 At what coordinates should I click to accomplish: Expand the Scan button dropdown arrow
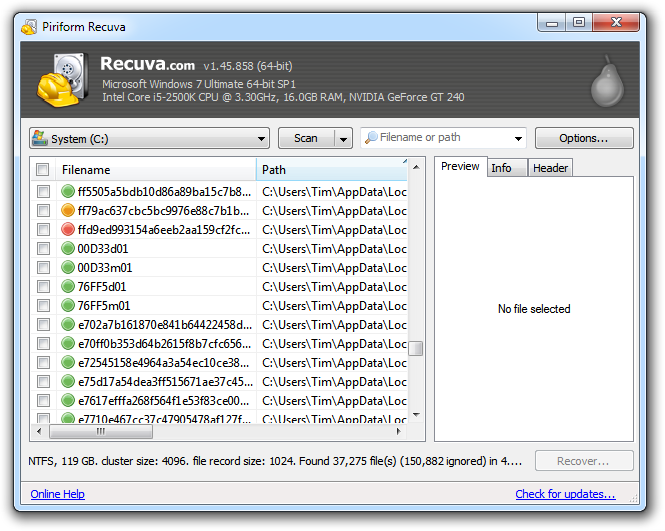(x=343, y=138)
